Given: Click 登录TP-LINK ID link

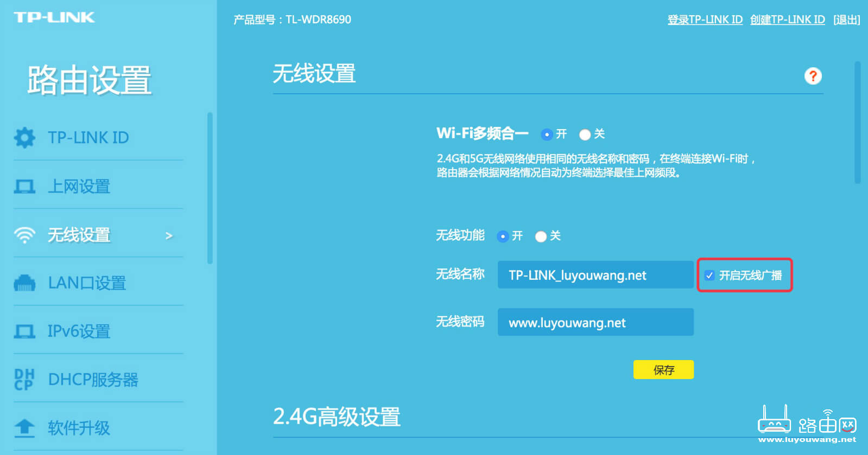Looking at the screenshot, I should click(705, 20).
